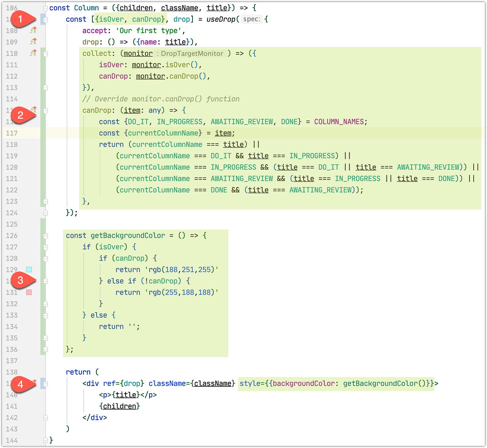Click the fx gutter icon beside the accept property

coord(33,30)
